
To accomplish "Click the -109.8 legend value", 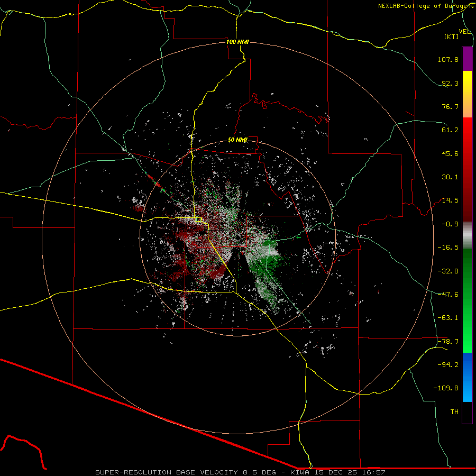I will [446, 388].
